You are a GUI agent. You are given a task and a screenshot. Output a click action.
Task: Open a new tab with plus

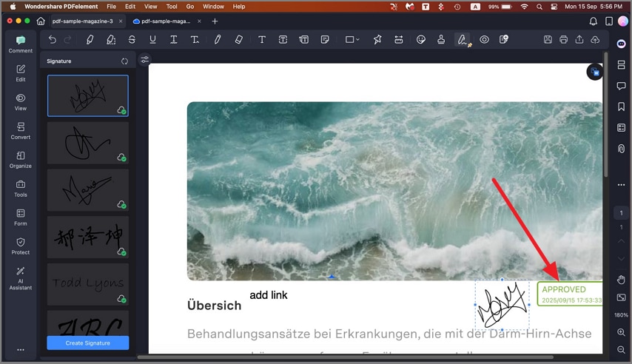(215, 21)
